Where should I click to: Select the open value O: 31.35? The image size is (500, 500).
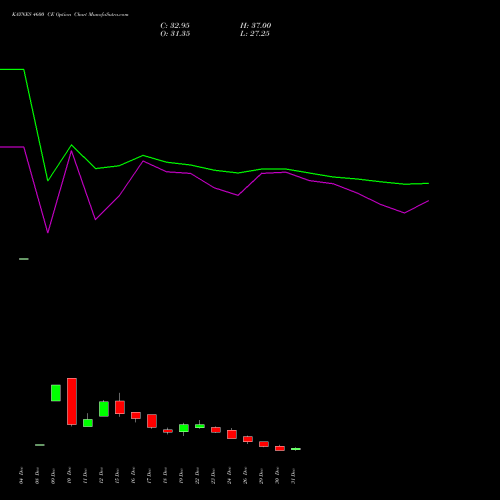click(175, 34)
